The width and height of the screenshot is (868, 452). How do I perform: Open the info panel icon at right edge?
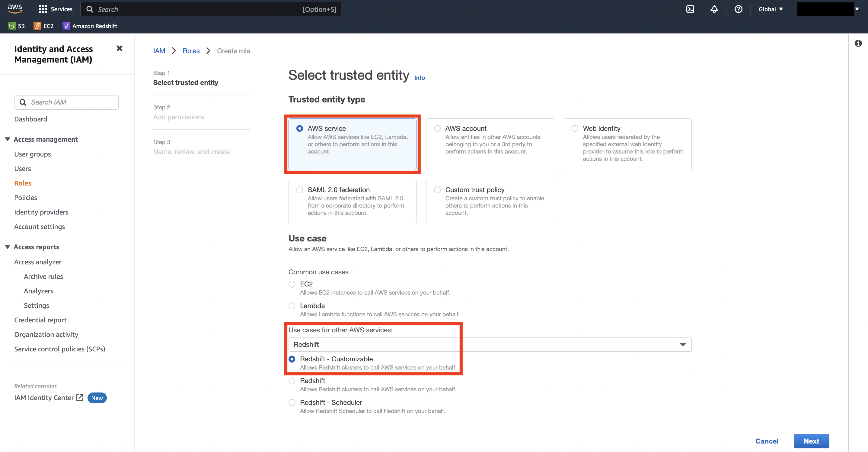pos(858,44)
